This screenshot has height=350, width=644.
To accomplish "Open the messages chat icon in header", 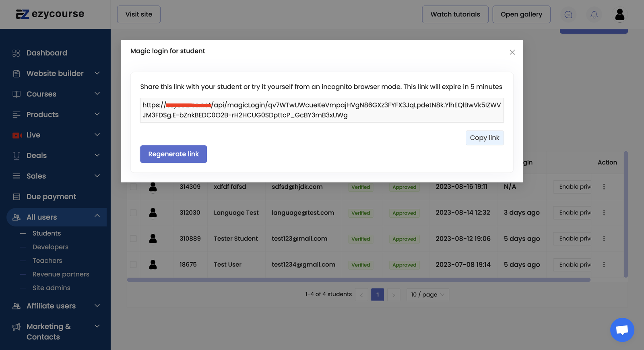I will (568, 14).
